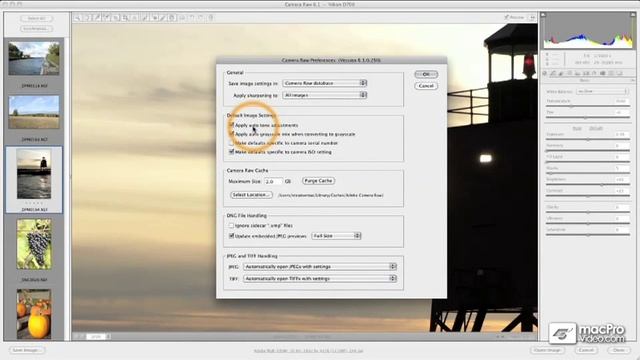Open the HSL / Grayscale panel tab
This screenshot has height=360, width=640.
point(569,73)
